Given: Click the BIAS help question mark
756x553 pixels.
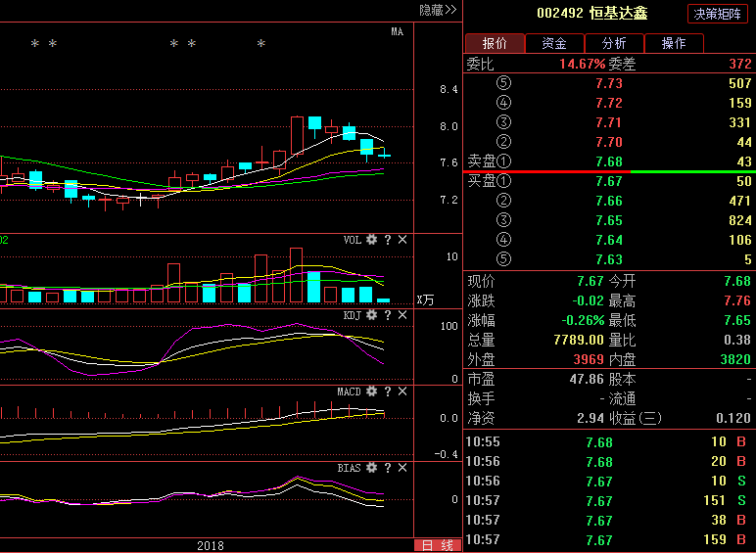Looking at the screenshot, I should [388, 468].
